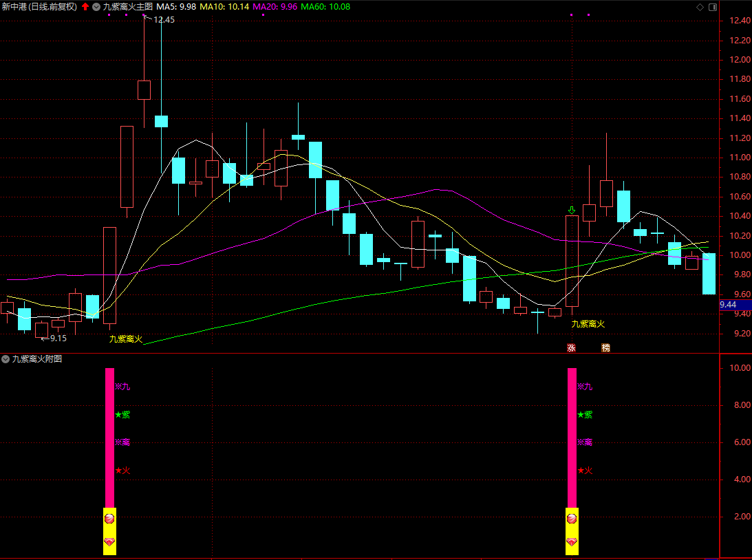Viewport: 752px width, 560px height.
Task: Click the 新中港 (日线.前复权) title
Action: coord(39,7)
